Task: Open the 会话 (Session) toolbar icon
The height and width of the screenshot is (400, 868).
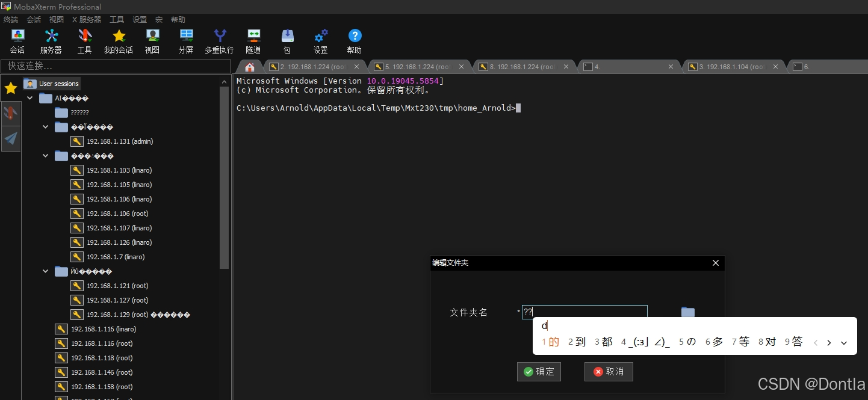Action: (x=17, y=42)
